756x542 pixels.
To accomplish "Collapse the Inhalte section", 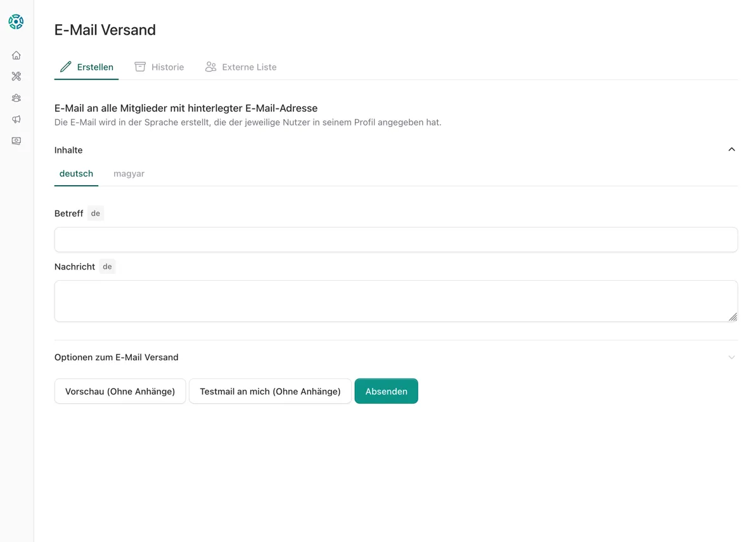I will (x=731, y=149).
